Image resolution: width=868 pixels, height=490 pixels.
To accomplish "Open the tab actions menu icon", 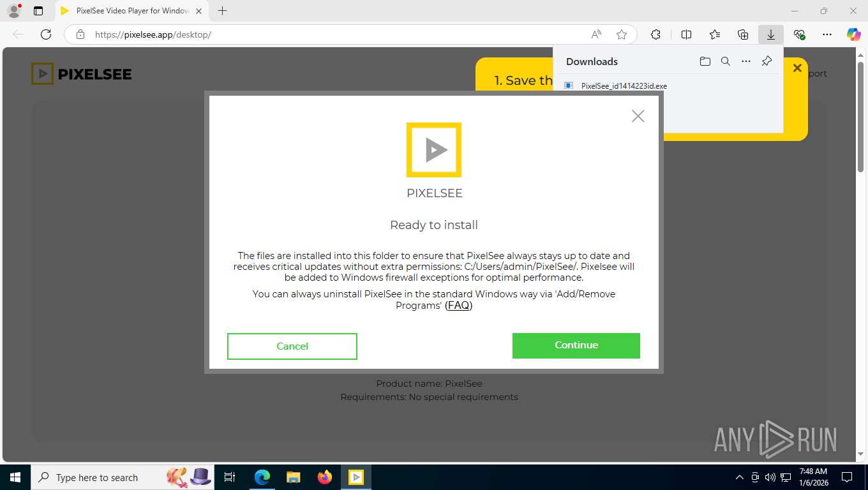I will tap(38, 11).
